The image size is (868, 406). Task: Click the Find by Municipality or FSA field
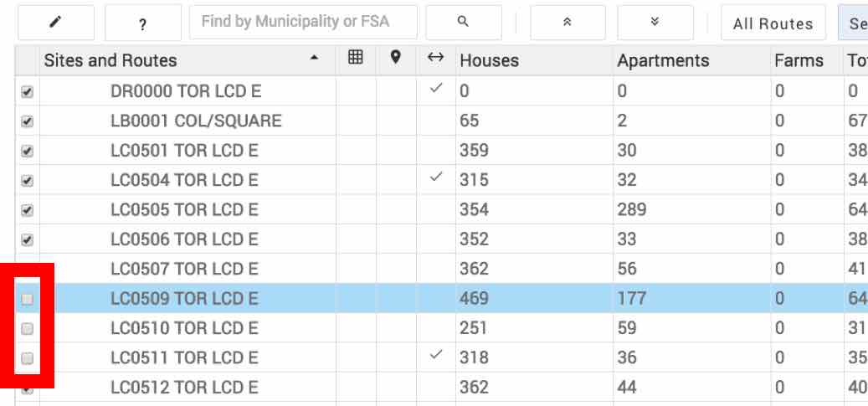click(x=302, y=23)
